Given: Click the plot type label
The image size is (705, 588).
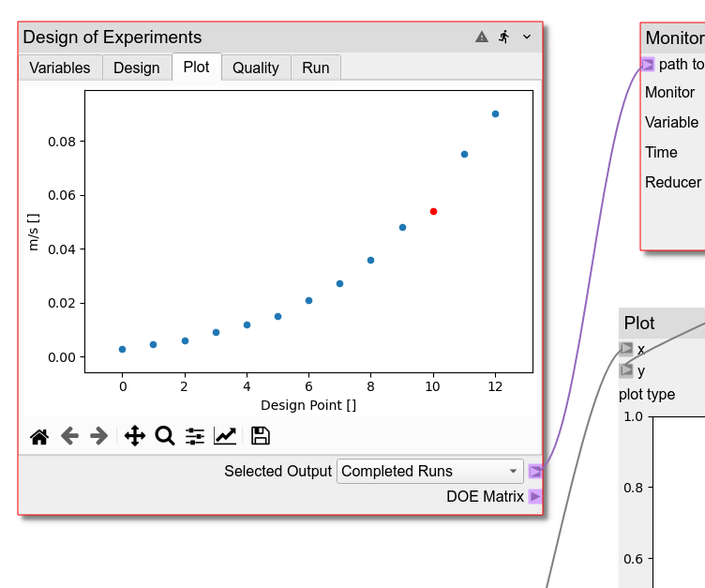Looking at the screenshot, I should pyautogui.click(x=647, y=395).
